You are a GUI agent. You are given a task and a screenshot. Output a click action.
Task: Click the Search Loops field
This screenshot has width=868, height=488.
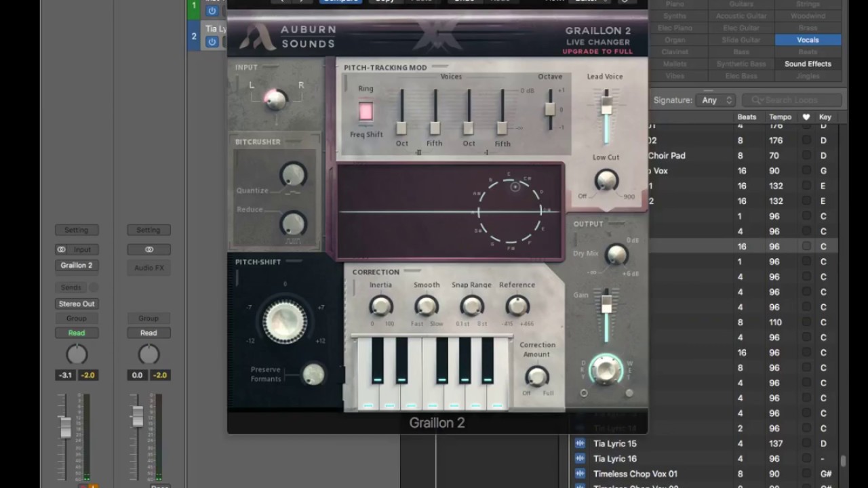[792, 100]
